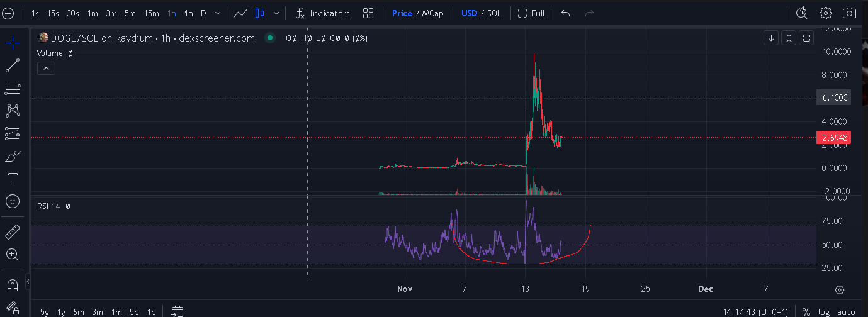Maximize the main chart pane
Viewport: 868px width, 317px height.
tap(806, 38)
